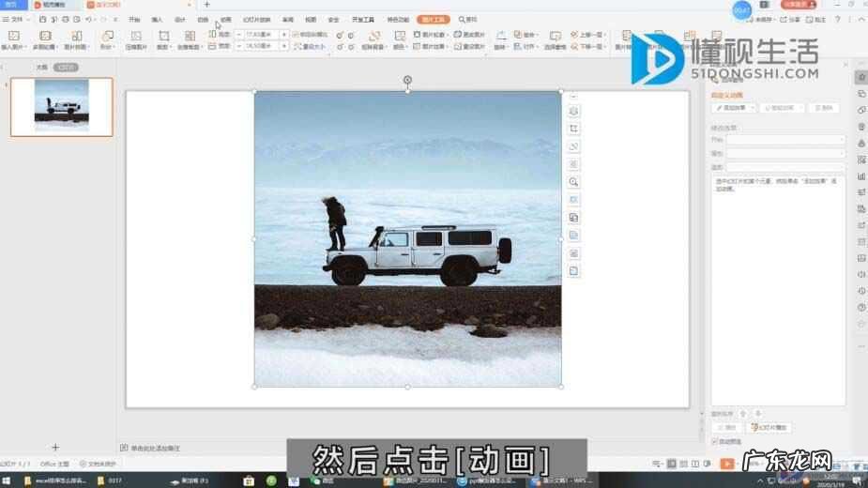Image resolution: width=868 pixels, height=488 pixels.
Task: Switch to normal view icon in status bar
Action: point(672,464)
